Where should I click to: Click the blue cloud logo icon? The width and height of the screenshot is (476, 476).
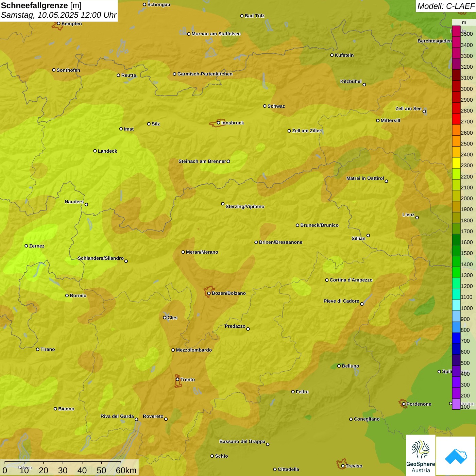pyautogui.click(x=456, y=456)
